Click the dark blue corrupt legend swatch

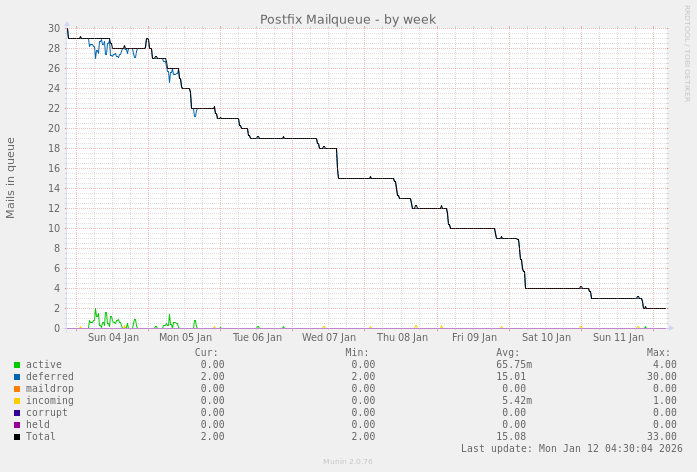(x=17, y=413)
